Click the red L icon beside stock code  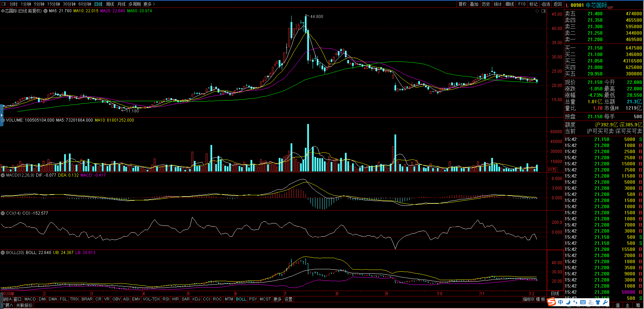tap(567, 5)
